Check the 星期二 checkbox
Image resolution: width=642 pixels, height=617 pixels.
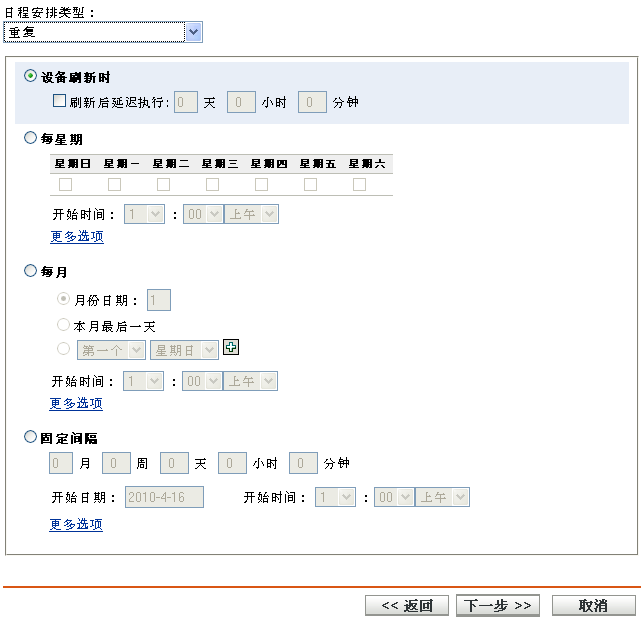click(x=163, y=184)
